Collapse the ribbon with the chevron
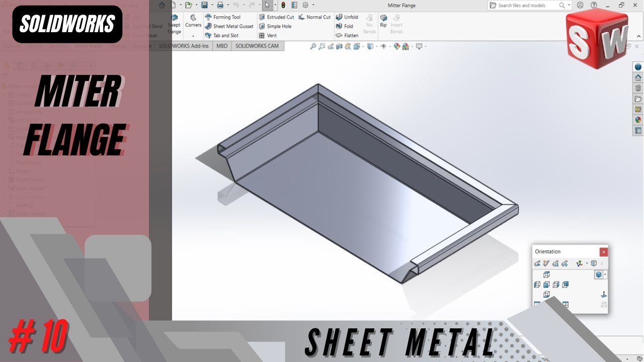Viewport: 644px width, 362px height. pyautogui.click(x=638, y=36)
